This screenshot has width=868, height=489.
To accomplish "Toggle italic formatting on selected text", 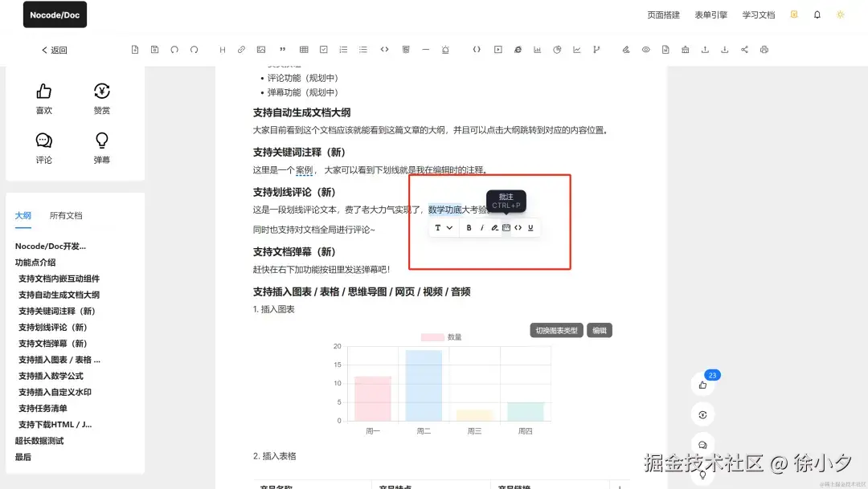I will (482, 227).
